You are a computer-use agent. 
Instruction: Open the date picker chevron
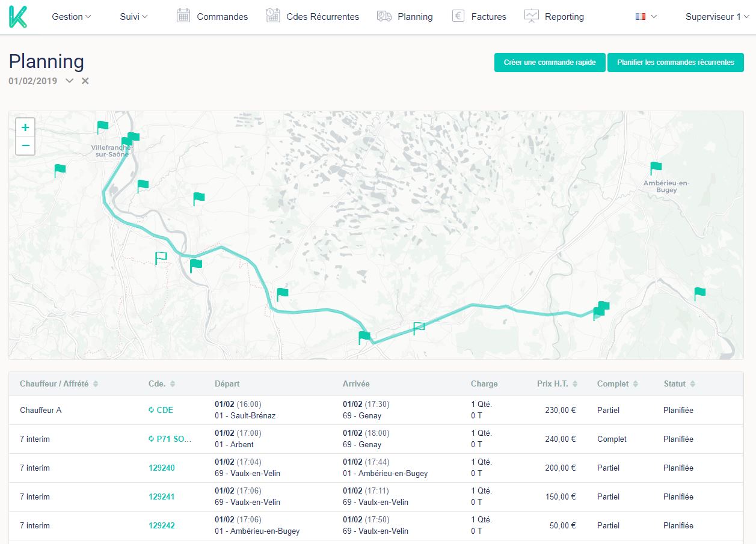pos(70,81)
